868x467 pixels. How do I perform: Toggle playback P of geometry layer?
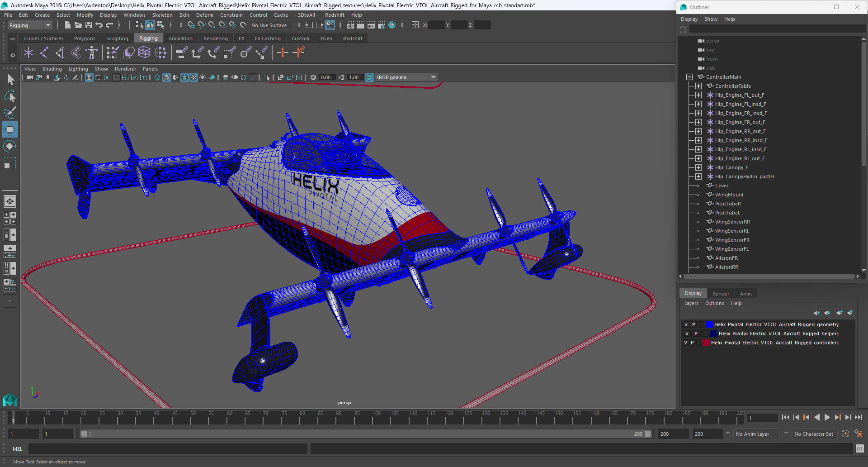pyautogui.click(x=693, y=324)
